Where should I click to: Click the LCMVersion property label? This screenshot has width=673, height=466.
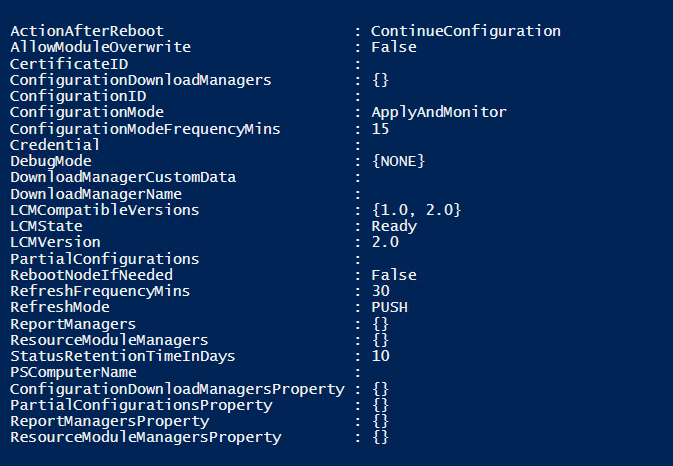[x=55, y=242]
